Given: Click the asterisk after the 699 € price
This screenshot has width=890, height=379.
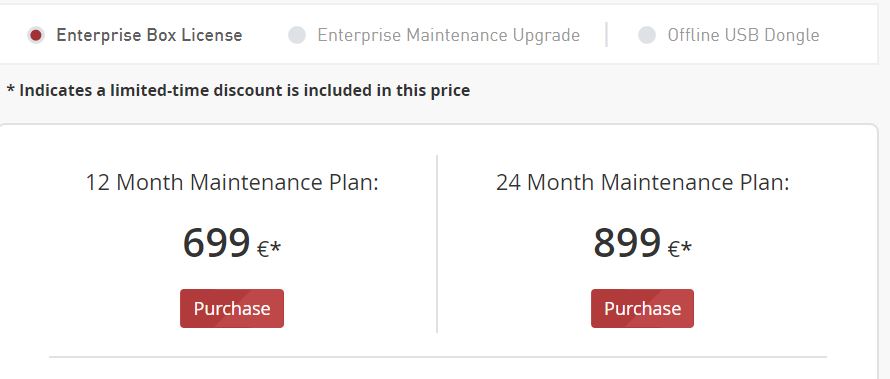Looking at the screenshot, I should [275, 247].
